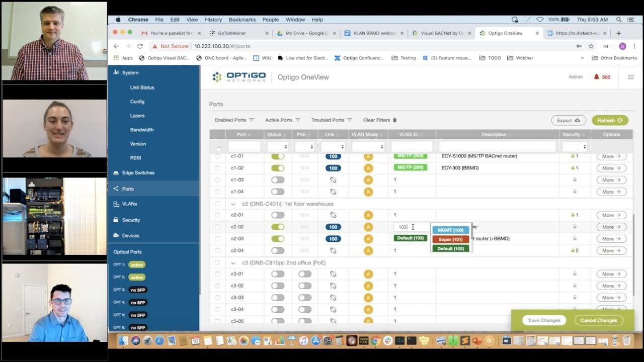The width and height of the screenshot is (644, 362).
Task: Click the unlinked chain icon for c1-03
Action: (x=333, y=180)
